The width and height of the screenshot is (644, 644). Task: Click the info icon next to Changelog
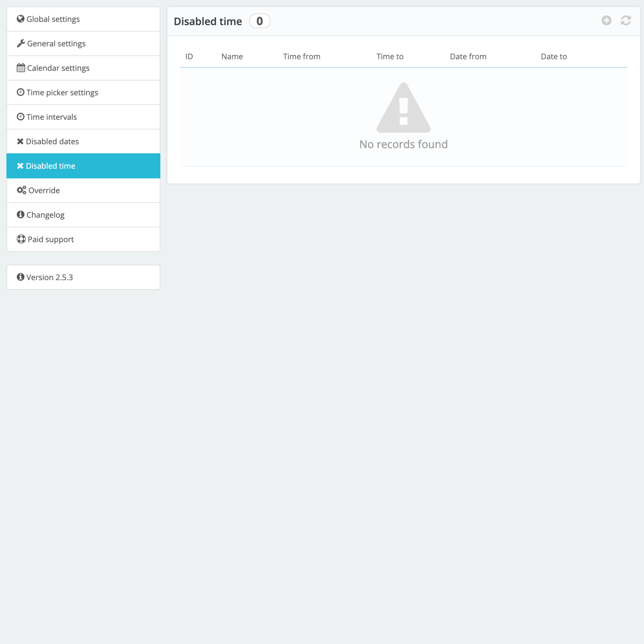(20, 214)
